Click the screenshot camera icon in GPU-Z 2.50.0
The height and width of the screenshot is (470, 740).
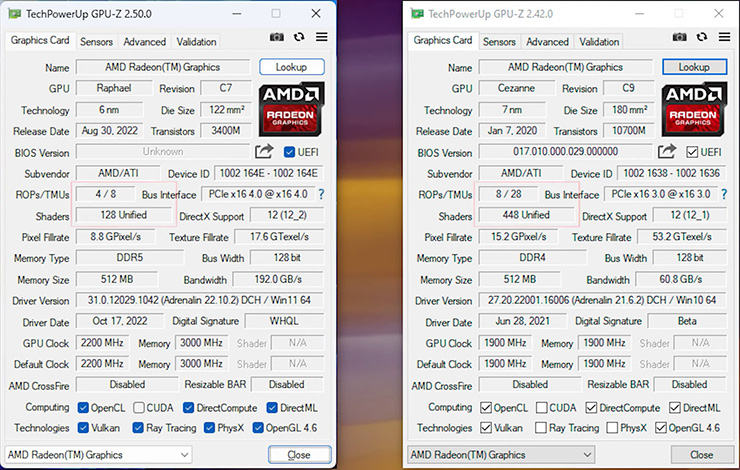277,37
